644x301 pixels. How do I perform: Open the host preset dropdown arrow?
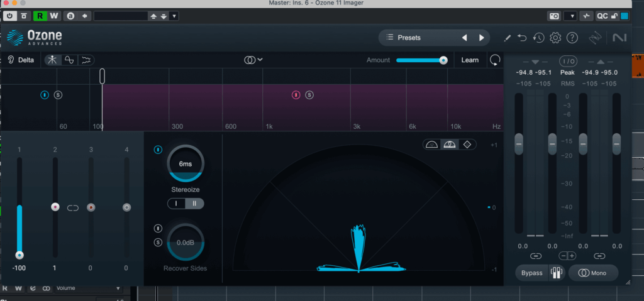tap(174, 16)
